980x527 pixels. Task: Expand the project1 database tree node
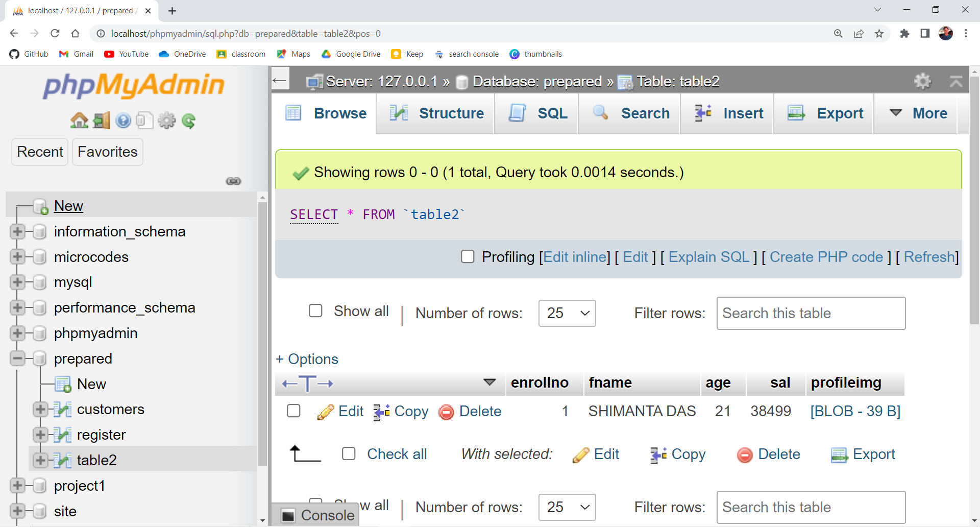(x=17, y=486)
